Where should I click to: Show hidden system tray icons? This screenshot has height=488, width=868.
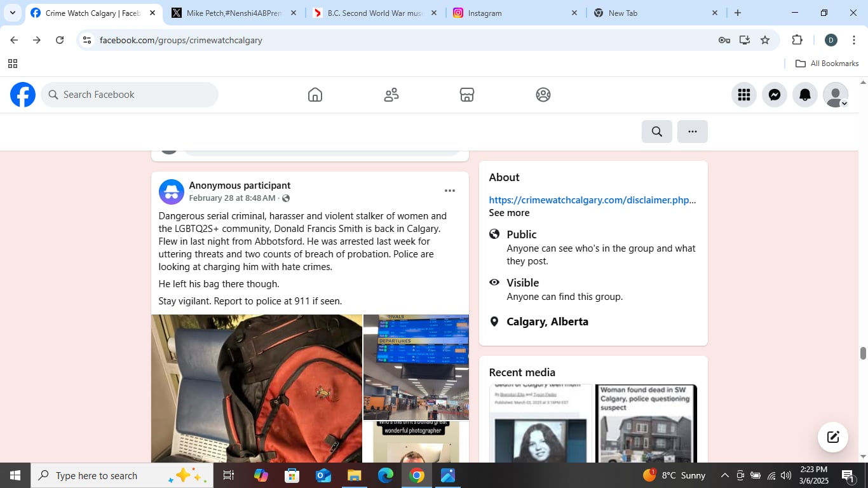click(724, 475)
